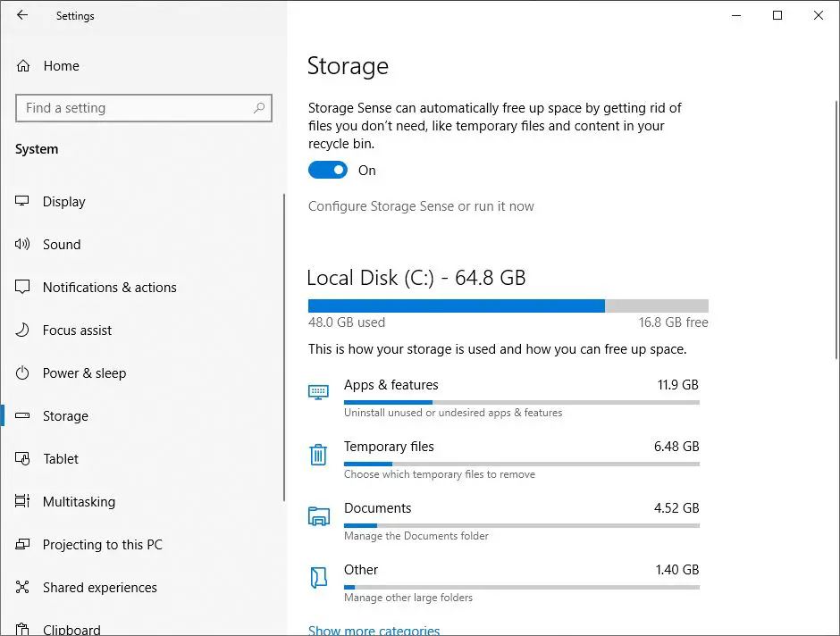Click the Local Disk usage bar
The image size is (840, 636).
click(508, 306)
